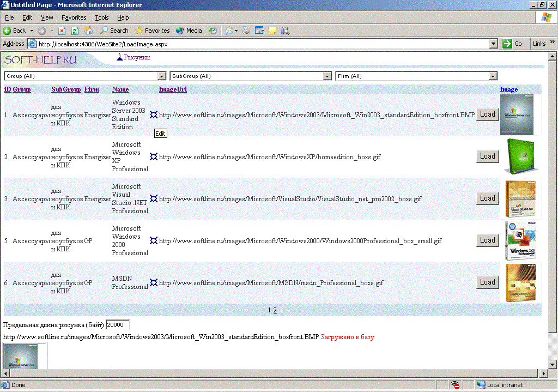Go to Home page icon
The image size is (558, 392).
(x=88, y=31)
